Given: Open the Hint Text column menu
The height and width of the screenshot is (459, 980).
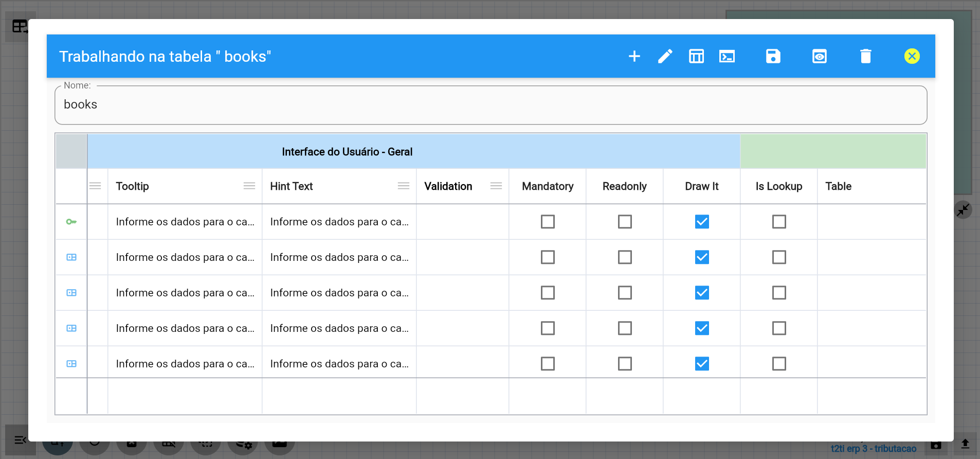Looking at the screenshot, I should tap(404, 186).
